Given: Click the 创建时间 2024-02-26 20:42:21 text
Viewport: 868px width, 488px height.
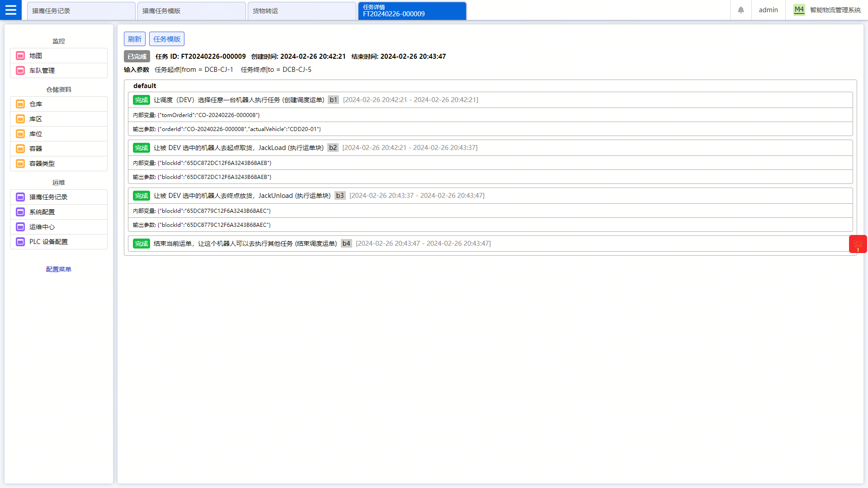Looking at the screenshot, I should [298, 56].
